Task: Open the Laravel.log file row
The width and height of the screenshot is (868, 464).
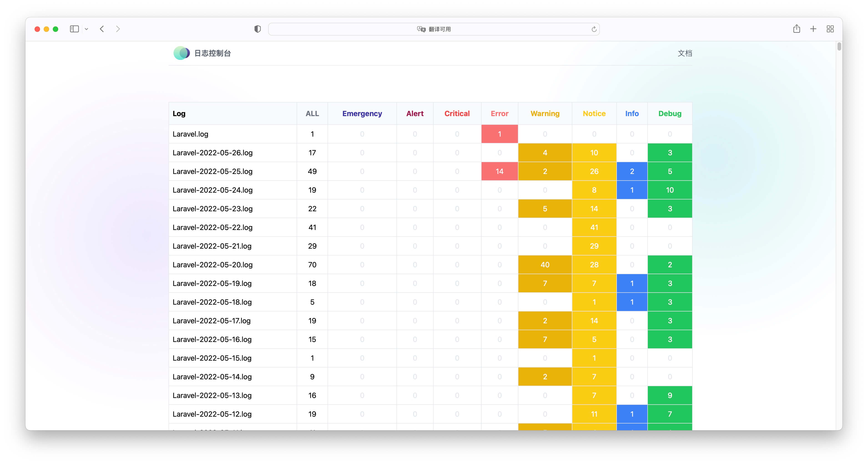Action: [x=190, y=134]
